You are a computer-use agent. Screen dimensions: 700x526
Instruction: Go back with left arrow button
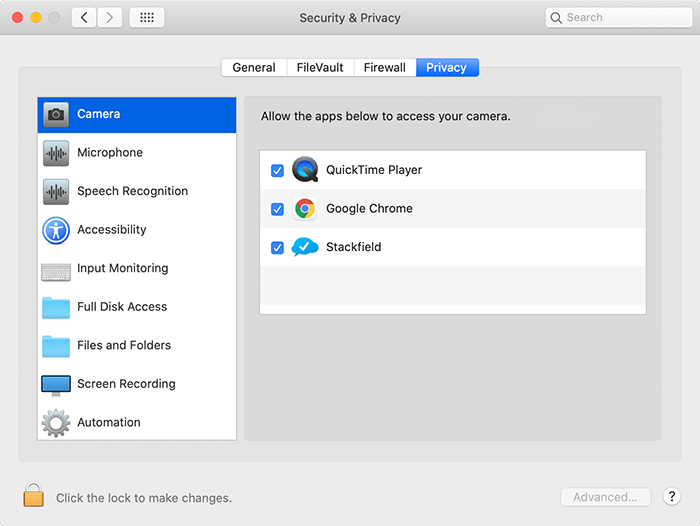coord(84,18)
